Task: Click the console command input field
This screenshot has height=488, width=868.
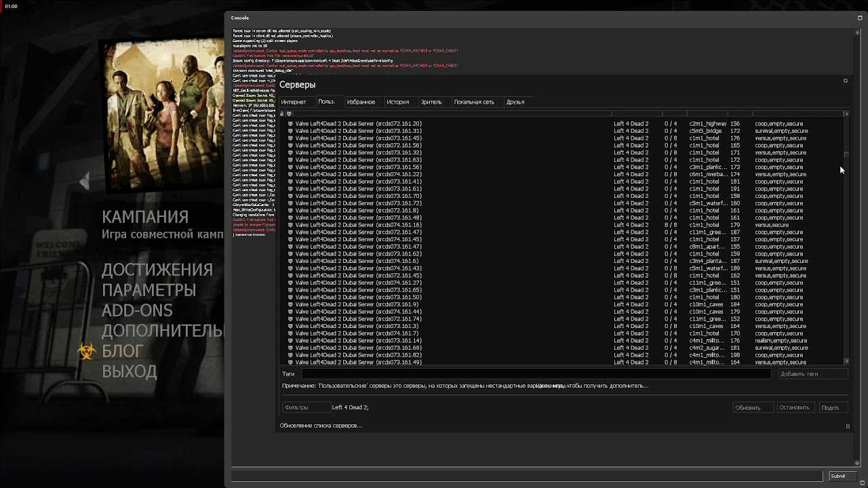Action: 527,476
